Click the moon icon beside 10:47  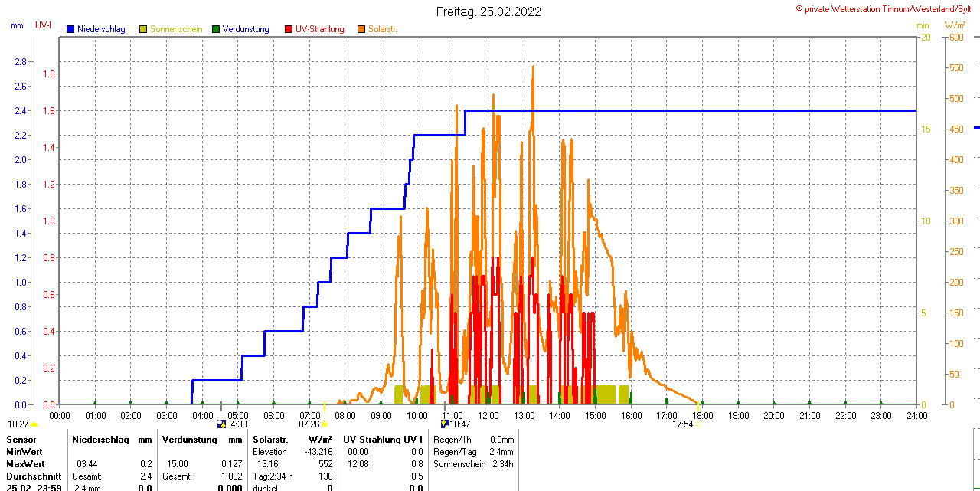coord(444,424)
